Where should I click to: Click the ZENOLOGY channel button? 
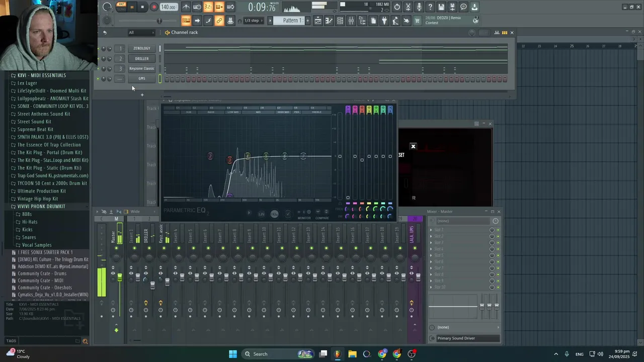(x=142, y=49)
